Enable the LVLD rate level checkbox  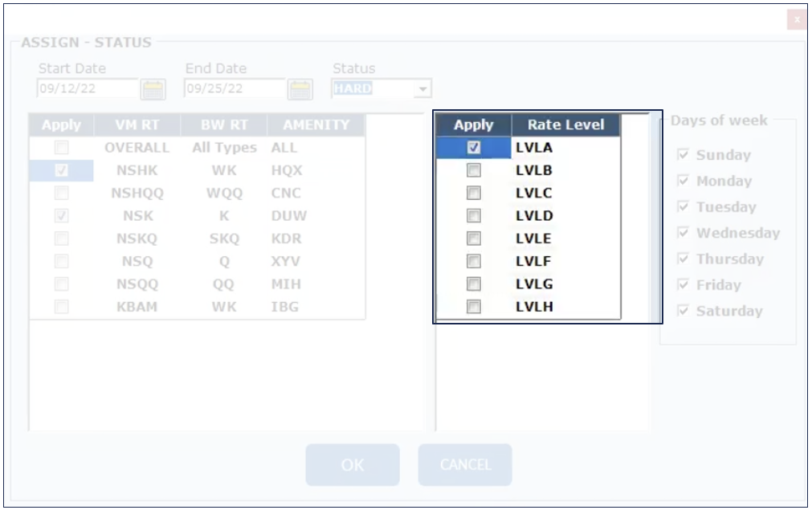click(x=474, y=216)
